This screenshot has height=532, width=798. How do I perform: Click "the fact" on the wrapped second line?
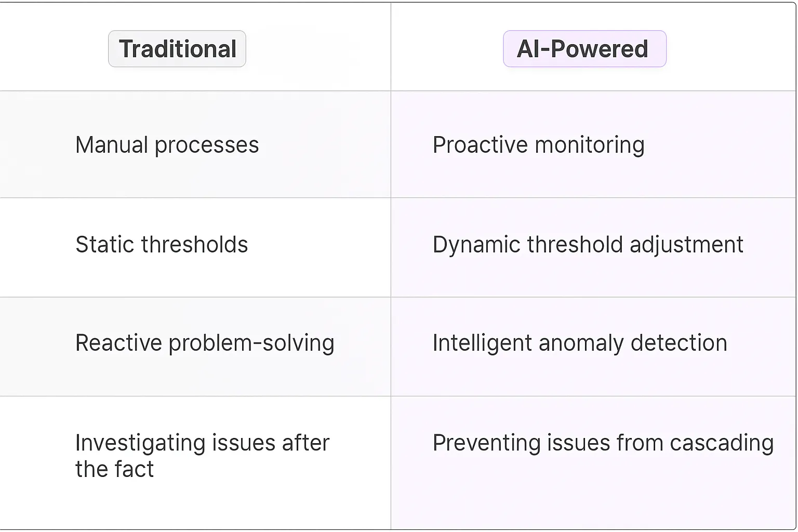(114, 470)
